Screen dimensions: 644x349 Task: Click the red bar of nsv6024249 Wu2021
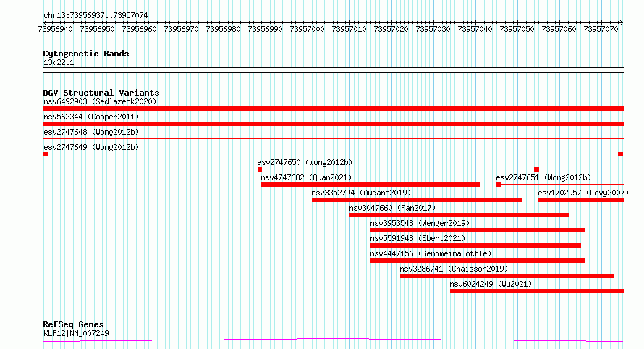(x=537, y=291)
